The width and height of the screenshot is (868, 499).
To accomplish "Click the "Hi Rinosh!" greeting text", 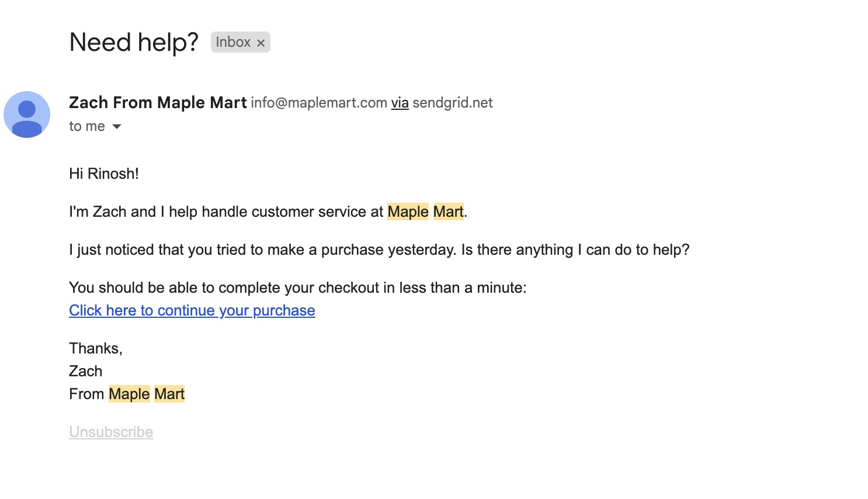I will 104,174.
